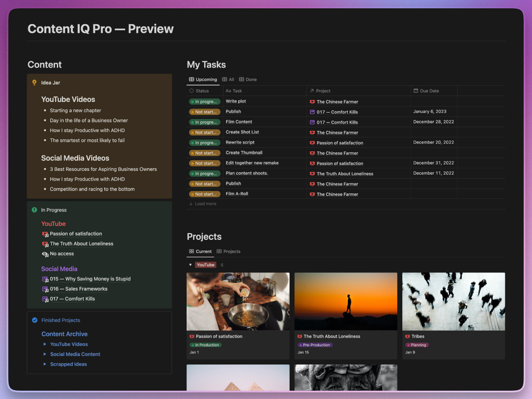
Task: Expand the Scrapped Ideas toggle
Action: [x=44, y=364]
